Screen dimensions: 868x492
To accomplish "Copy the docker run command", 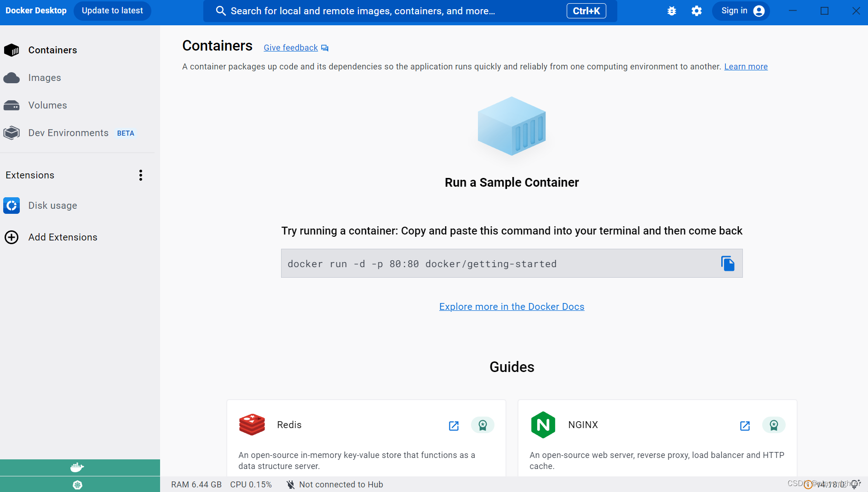I will point(728,263).
